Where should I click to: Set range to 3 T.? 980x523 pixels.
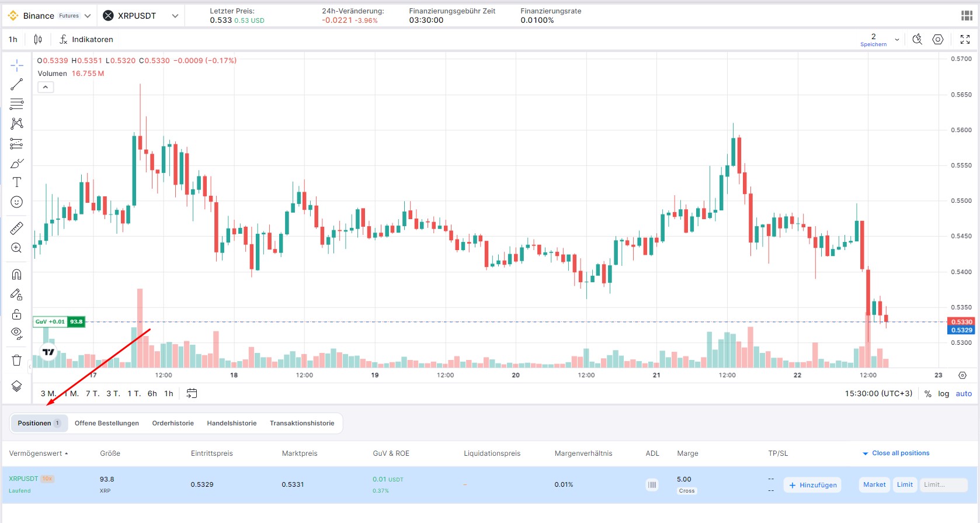[x=113, y=393]
